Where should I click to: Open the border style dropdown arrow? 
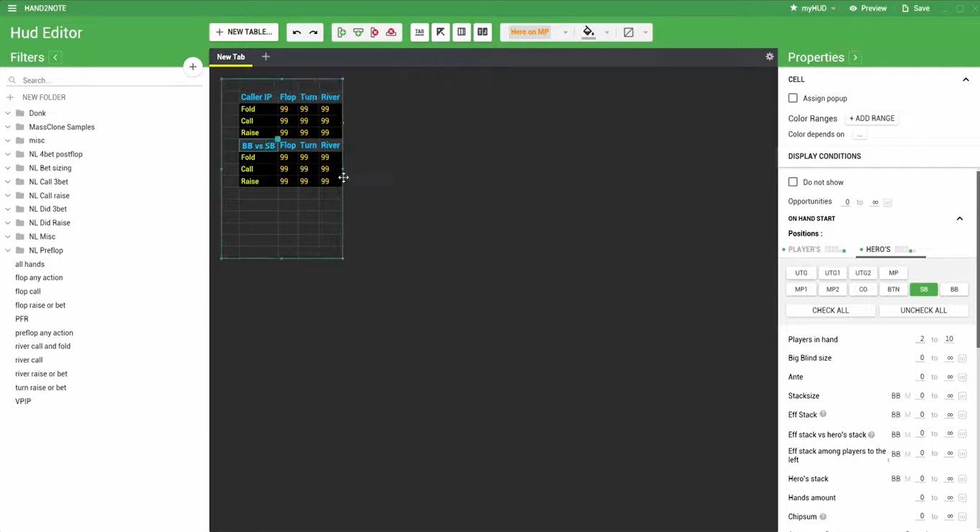pyautogui.click(x=645, y=32)
